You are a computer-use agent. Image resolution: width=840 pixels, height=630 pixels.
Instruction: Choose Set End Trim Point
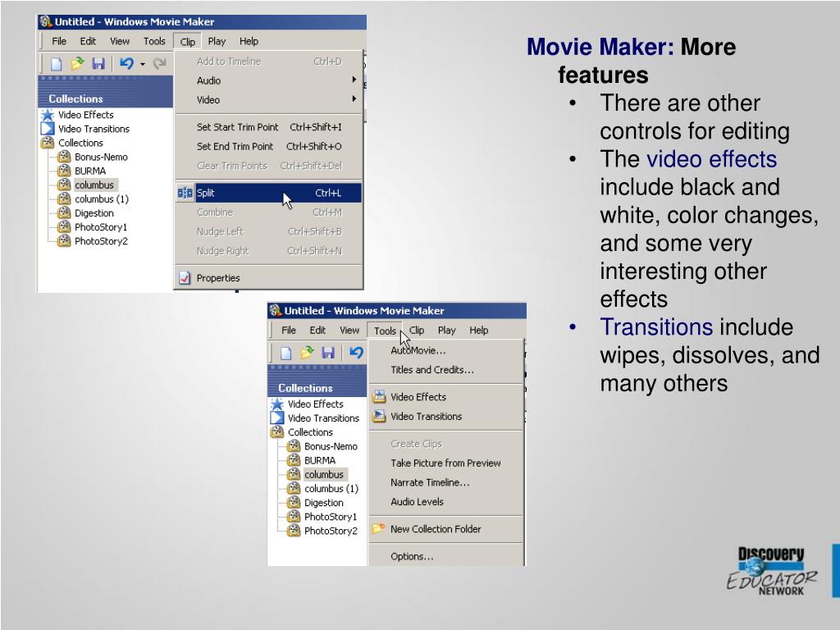pyautogui.click(x=269, y=146)
